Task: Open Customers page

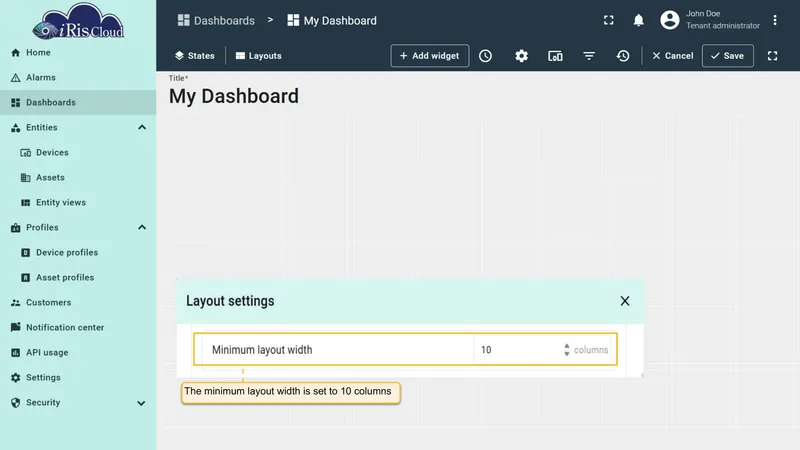Action: coord(78,303)
